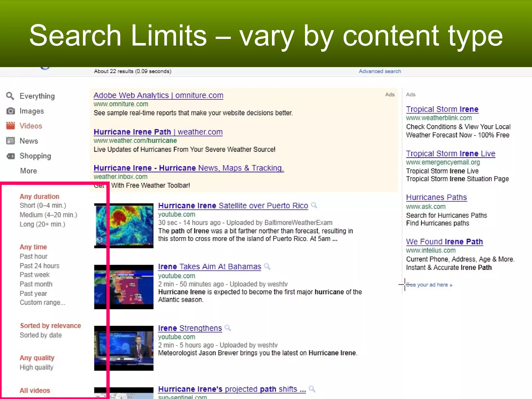
Task: Click satellite thumbnail of Puerto Rico video
Action: pyautogui.click(x=124, y=226)
